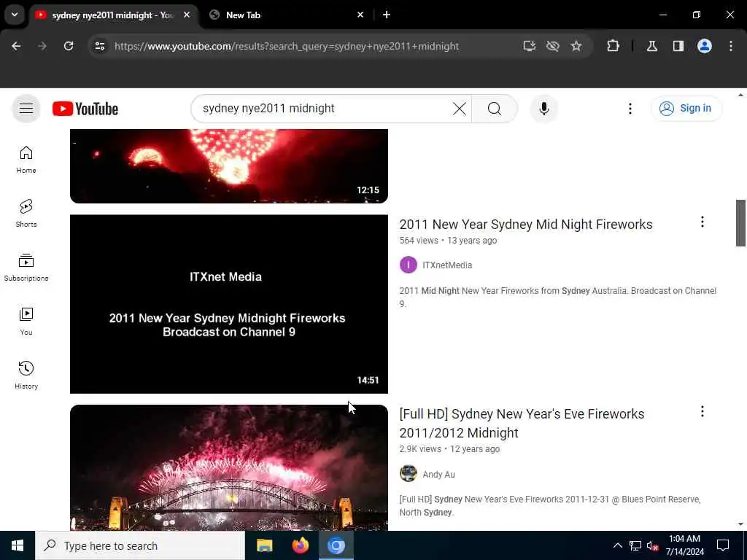Open a new browser tab

[x=387, y=15]
